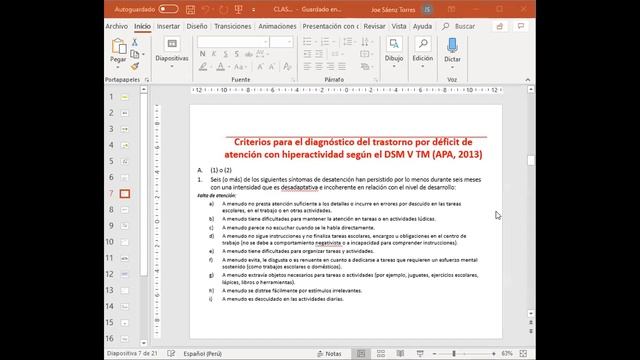Image resolution: width=640 pixels, height=360 pixels.
Task: Open the Edición dropdown
Action: (x=422, y=53)
